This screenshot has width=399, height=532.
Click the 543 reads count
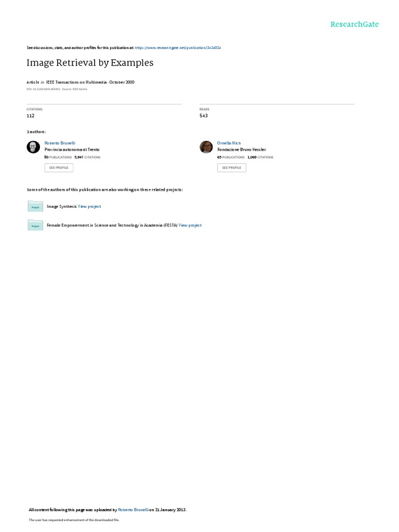coord(204,116)
